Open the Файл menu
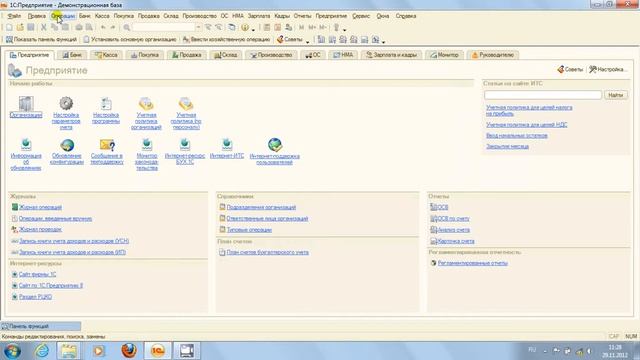This screenshot has width=640, height=360. point(14,16)
